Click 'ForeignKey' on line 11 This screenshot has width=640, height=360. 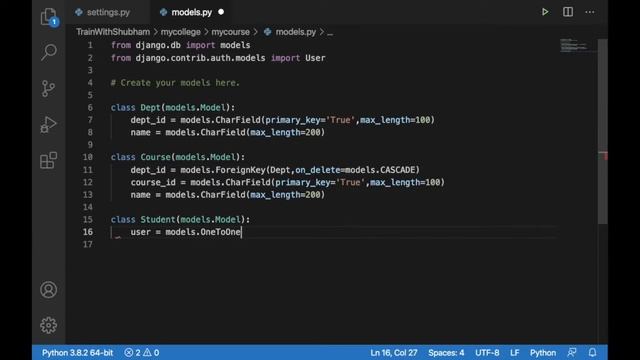240,170
